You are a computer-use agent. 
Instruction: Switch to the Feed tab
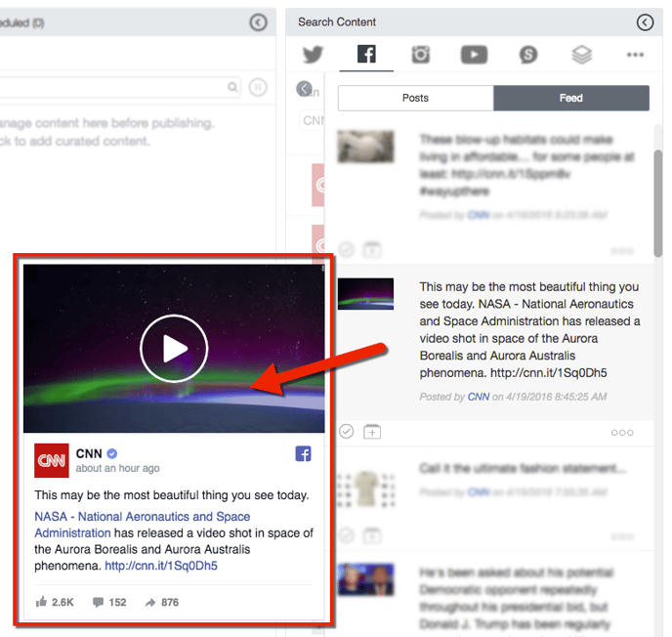(571, 98)
